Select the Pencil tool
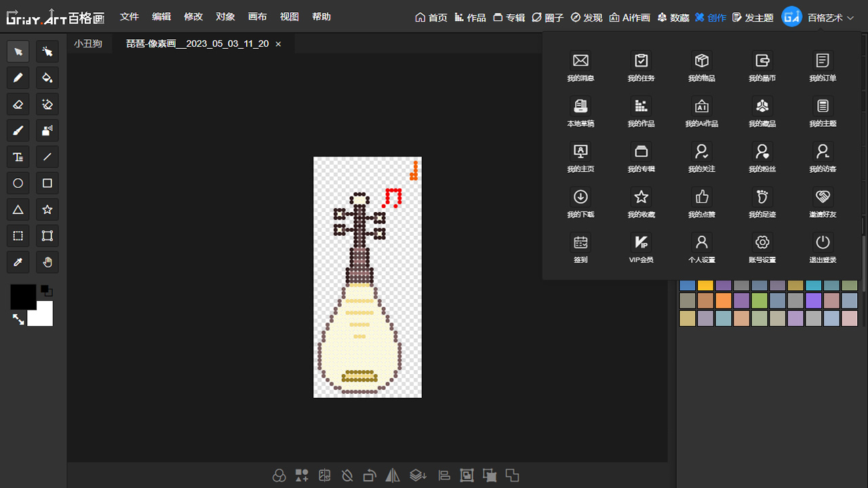Viewport: 868px width, 488px height. (18, 78)
